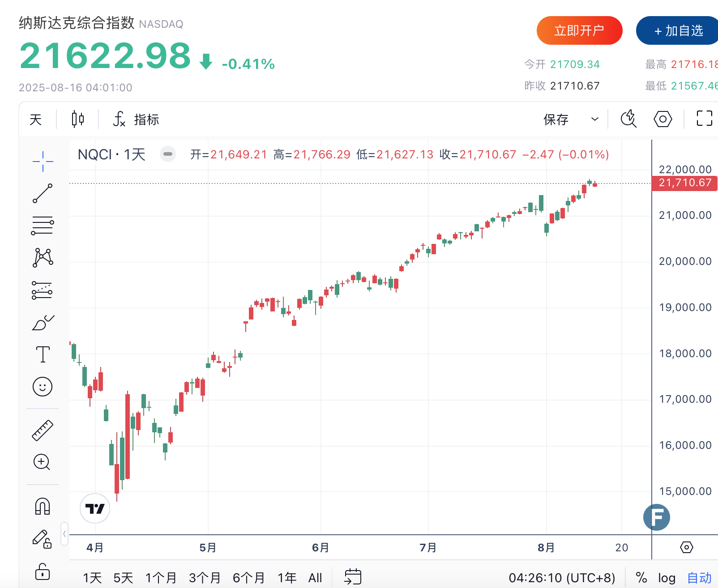Toggle log scale on price axis

point(667,578)
